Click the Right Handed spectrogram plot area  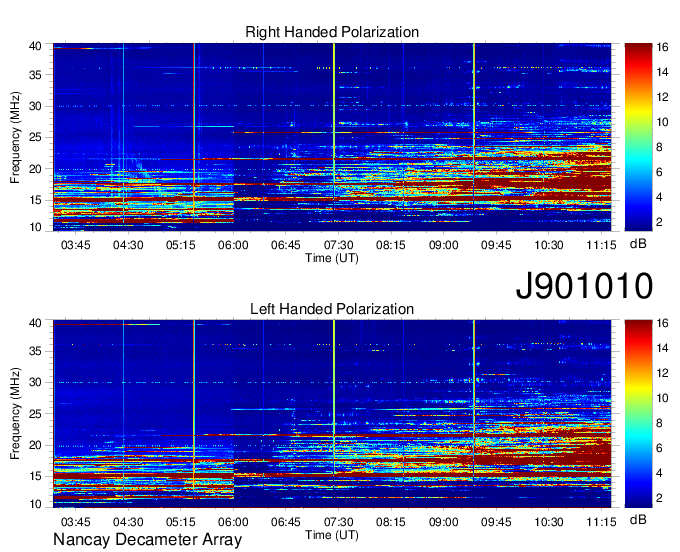pyautogui.click(x=332, y=137)
